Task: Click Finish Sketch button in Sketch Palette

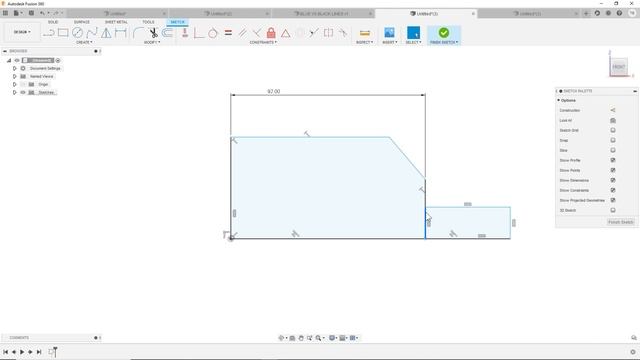Action: [x=621, y=222]
